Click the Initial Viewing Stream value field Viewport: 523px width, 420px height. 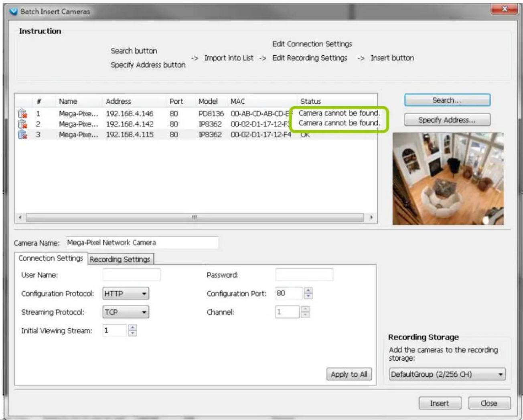[115, 330]
